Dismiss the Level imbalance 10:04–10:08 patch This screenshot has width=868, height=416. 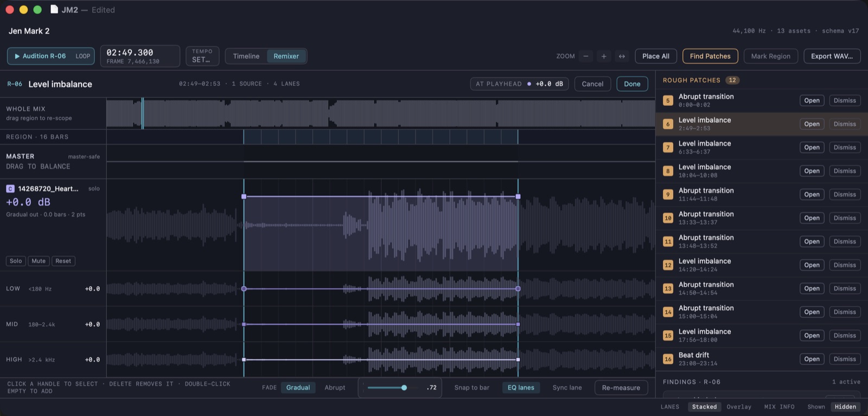click(x=845, y=171)
